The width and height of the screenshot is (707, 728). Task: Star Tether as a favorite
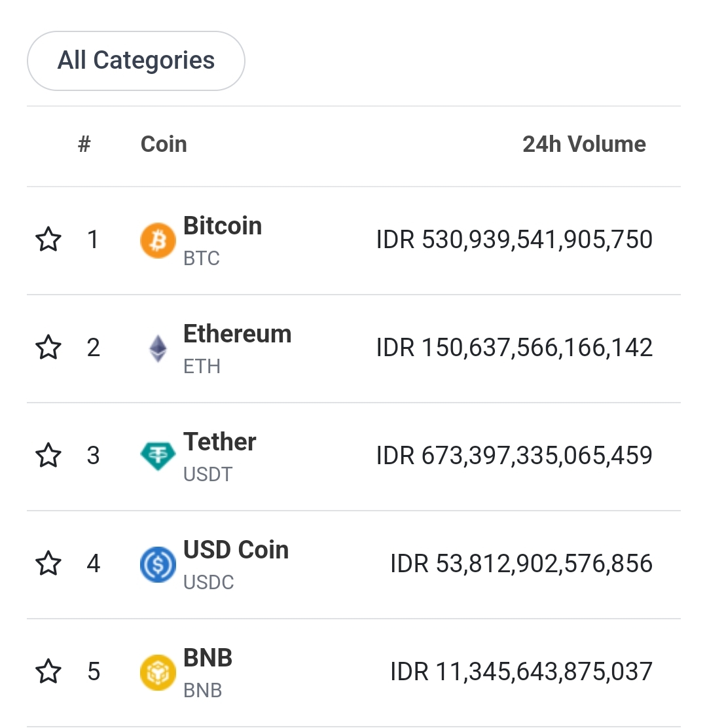coord(48,456)
